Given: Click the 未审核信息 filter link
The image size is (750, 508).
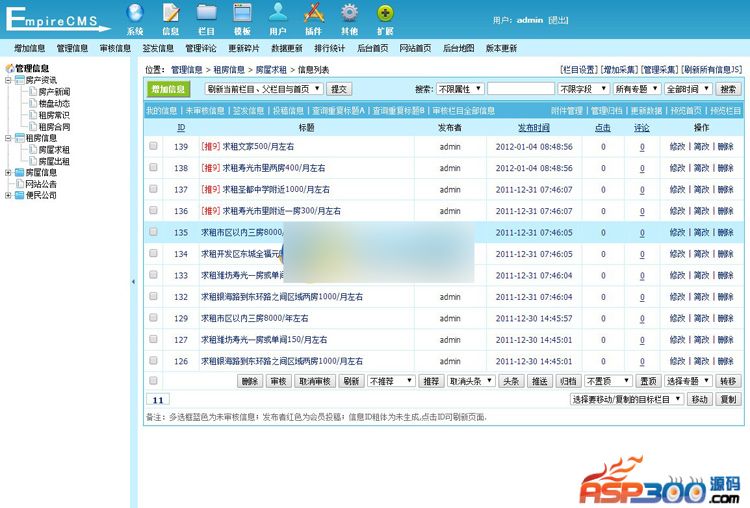Looking at the screenshot, I should click(x=205, y=111).
